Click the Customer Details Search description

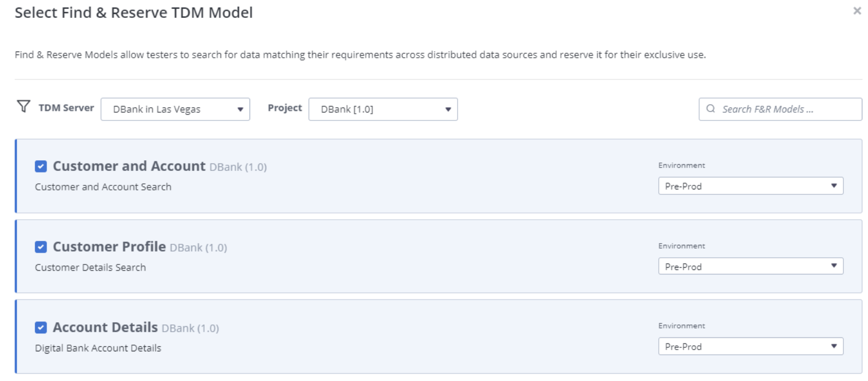point(90,268)
